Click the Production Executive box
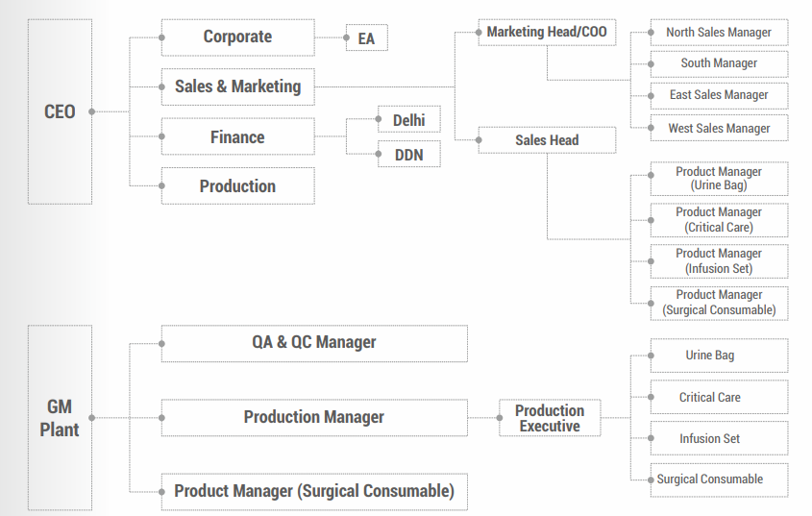 550,418
